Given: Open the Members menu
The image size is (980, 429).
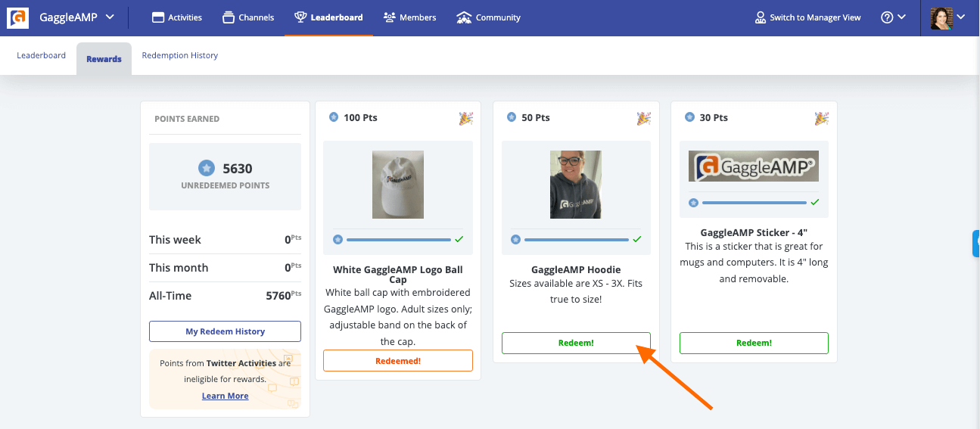Looking at the screenshot, I should click(409, 17).
